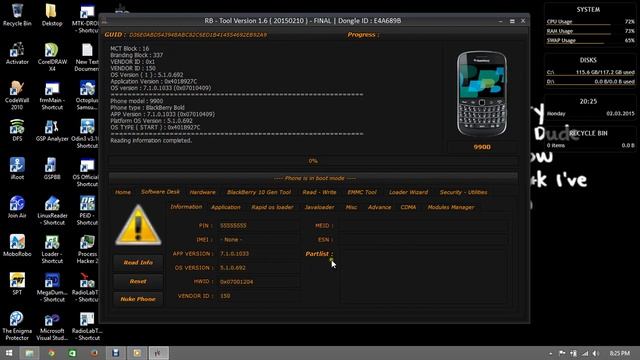Open Chrome from the taskbar

[x=51, y=353]
